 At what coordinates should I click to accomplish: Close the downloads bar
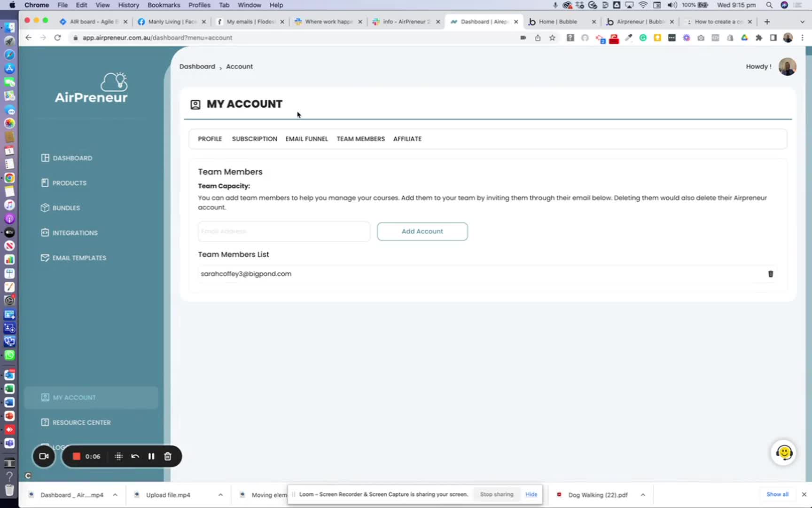click(x=804, y=494)
